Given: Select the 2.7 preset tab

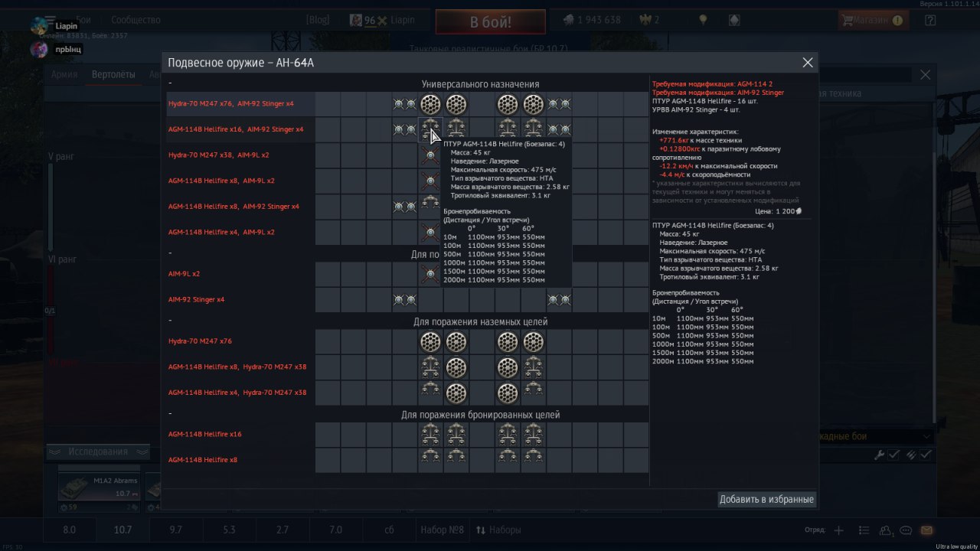Looking at the screenshot, I should pos(283,530).
